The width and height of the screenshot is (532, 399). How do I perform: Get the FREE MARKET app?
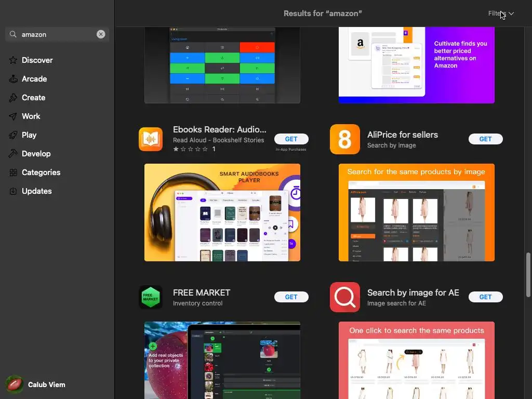pos(291,297)
